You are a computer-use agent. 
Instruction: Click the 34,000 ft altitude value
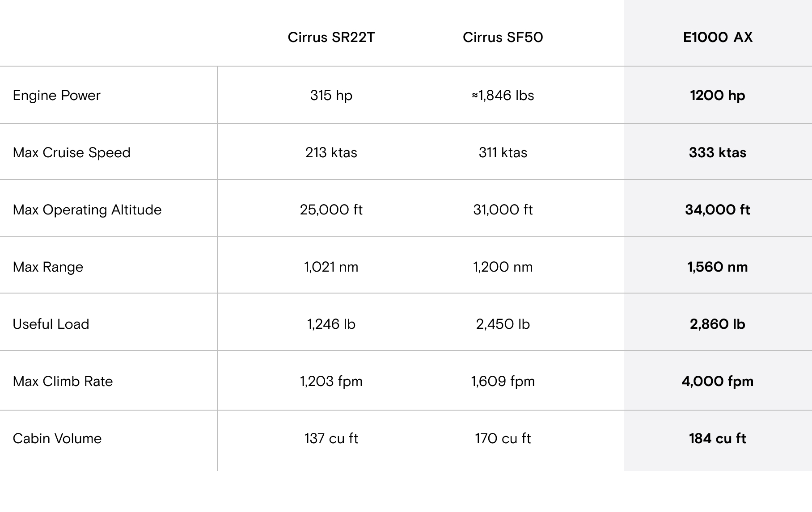coord(718,210)
